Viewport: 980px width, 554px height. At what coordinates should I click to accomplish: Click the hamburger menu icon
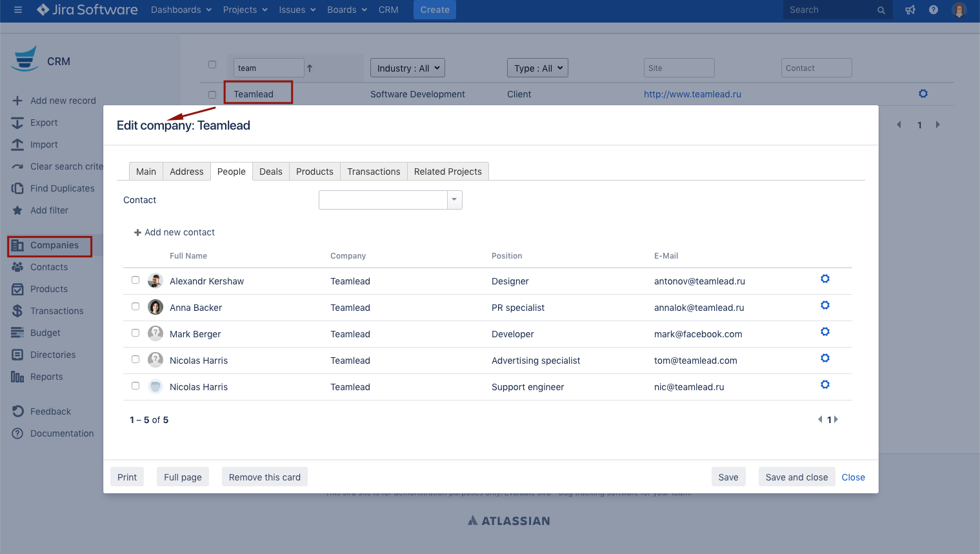coord(18,10)
